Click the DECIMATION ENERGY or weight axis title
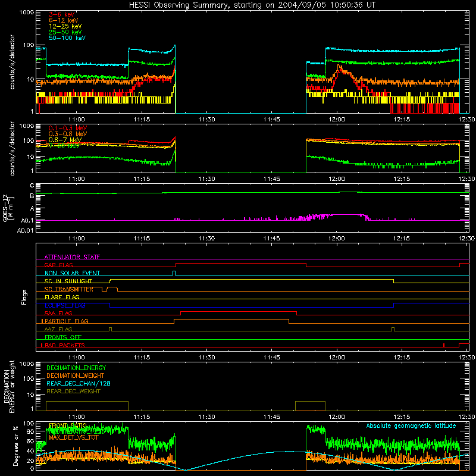This screenshot has width=476, height=476. 9,387
